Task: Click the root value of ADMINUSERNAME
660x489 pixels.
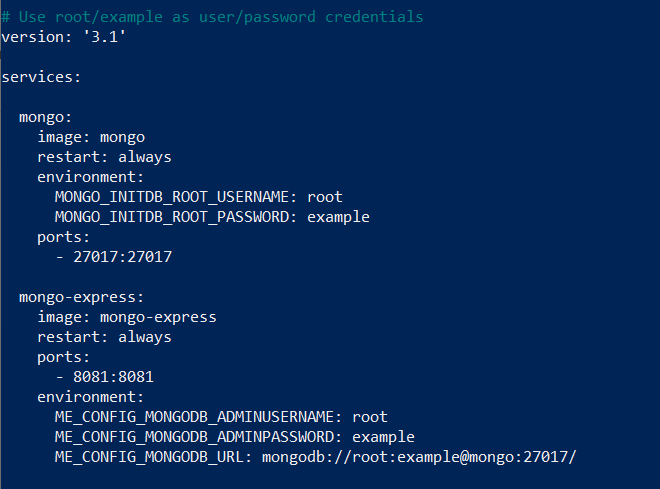Action: (370, 417)
